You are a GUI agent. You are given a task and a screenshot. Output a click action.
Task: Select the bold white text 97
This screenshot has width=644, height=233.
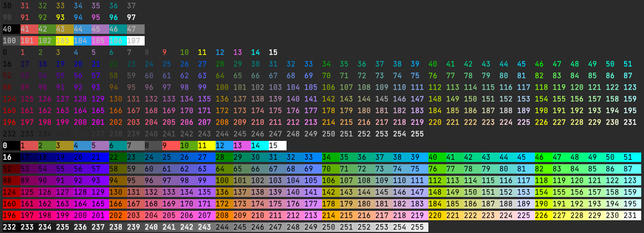pyautogui.click(x=131, y=18)
